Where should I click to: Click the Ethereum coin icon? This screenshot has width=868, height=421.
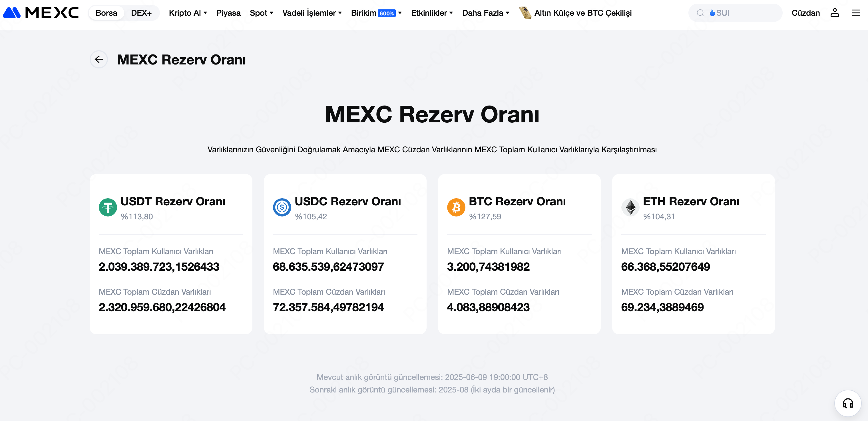[630, 207]
